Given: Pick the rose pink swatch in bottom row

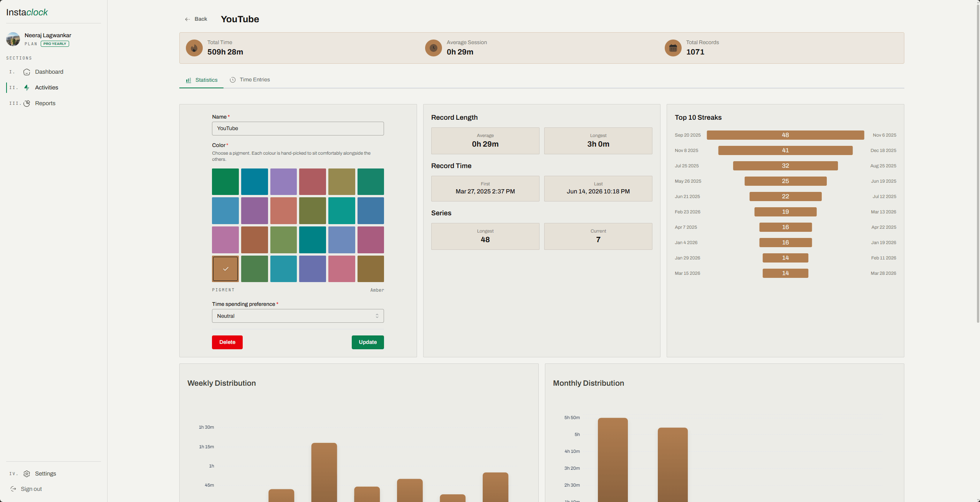Looking at the screenshot, I should (x=342, y=269).
